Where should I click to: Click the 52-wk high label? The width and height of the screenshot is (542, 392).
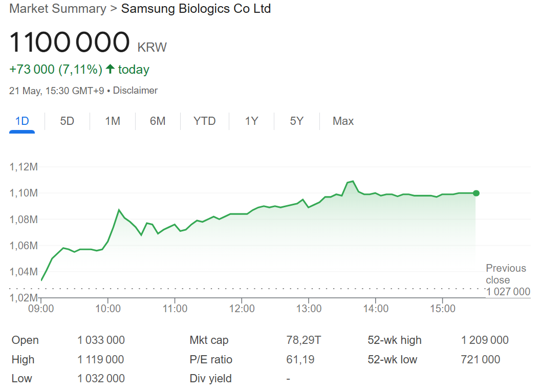(395, 340)
